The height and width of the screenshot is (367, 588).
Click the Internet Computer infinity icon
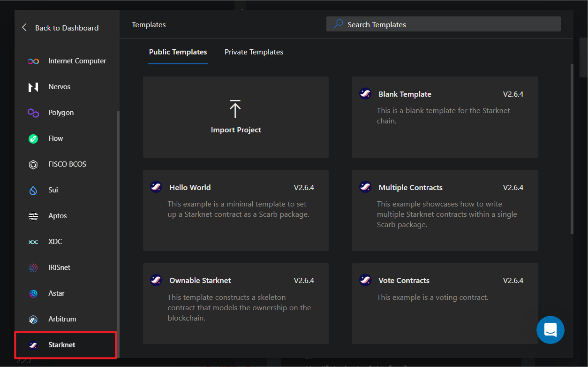click(x=33, y=61)
